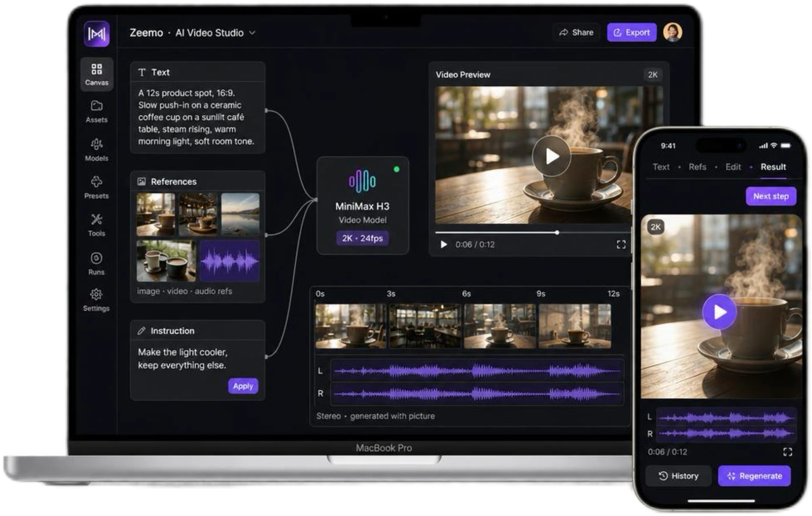This screenshot has height=516, width=812.
Task: Open the user profile avatar
Action: pos(673,32)
